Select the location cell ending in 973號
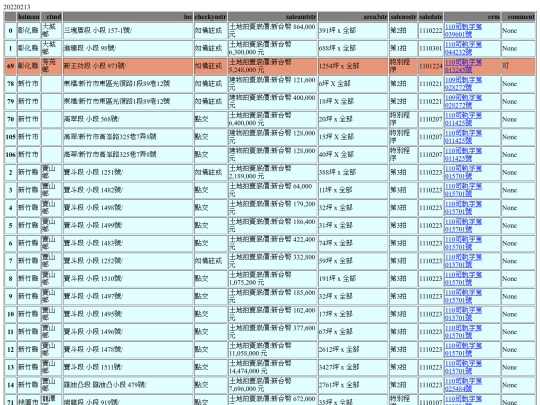Viewport: 540px width, 405px height. (128, 66)
